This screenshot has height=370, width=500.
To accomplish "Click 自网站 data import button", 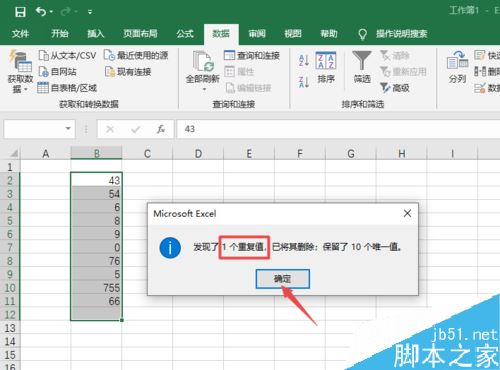I will 58,71.
